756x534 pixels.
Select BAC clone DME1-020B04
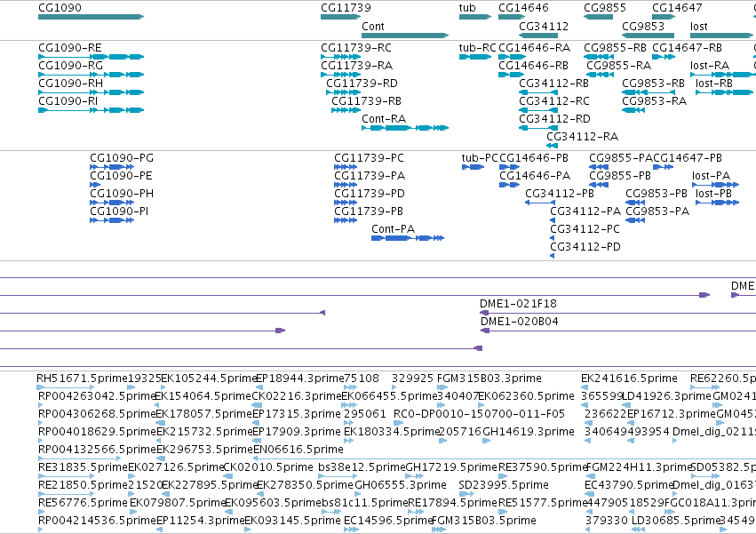point(618,331)
